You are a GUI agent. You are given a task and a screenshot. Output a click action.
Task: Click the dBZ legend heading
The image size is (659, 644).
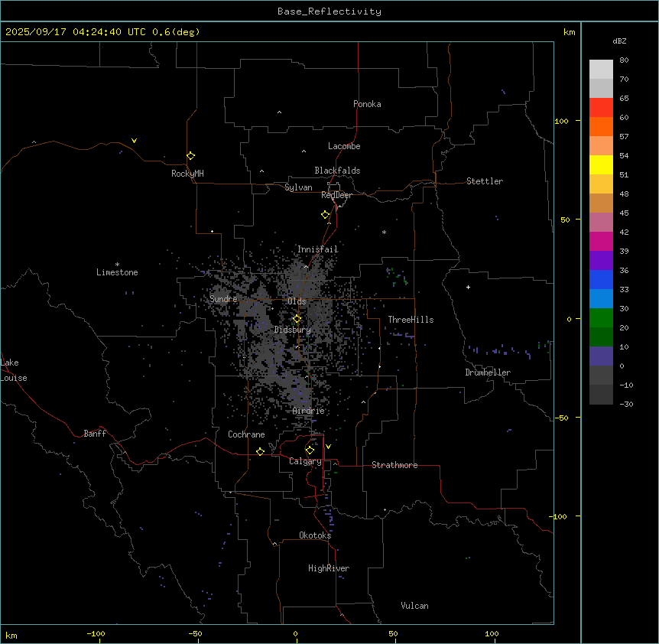point(620,41)
